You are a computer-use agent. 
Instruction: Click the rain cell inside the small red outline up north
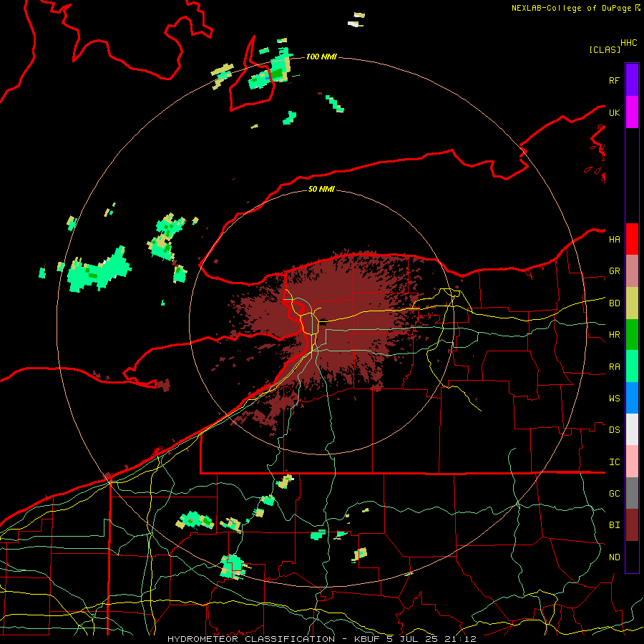click(260, 79)
